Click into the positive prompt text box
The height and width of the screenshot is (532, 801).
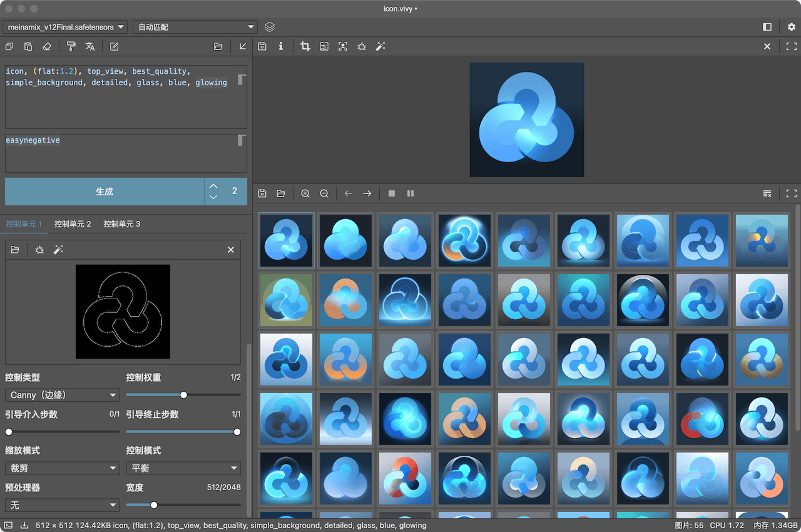[126, 97]
